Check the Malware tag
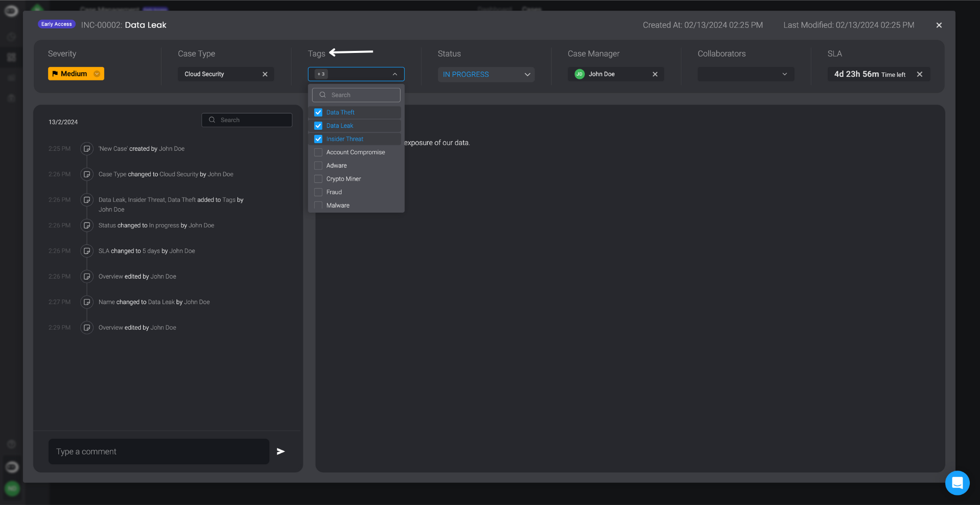Screen dimensions: 980x505 (318, 205)
